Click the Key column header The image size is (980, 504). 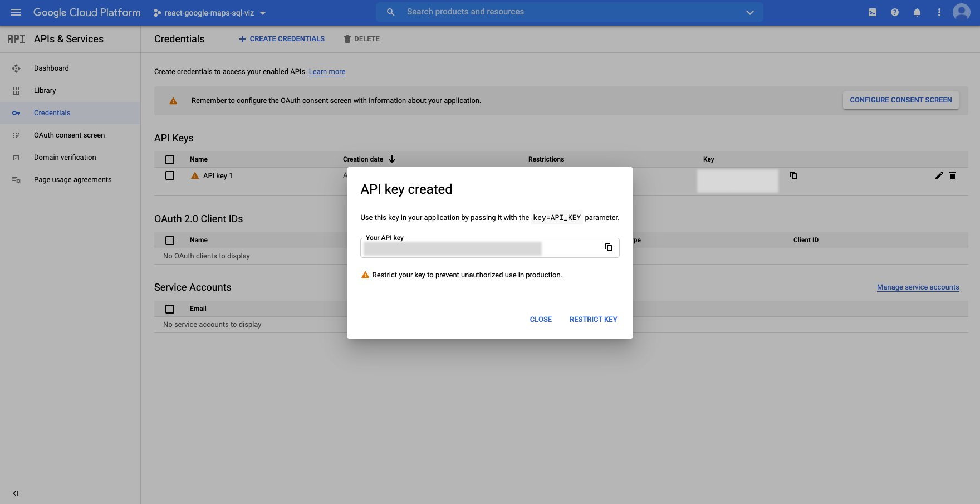(708, 159)
